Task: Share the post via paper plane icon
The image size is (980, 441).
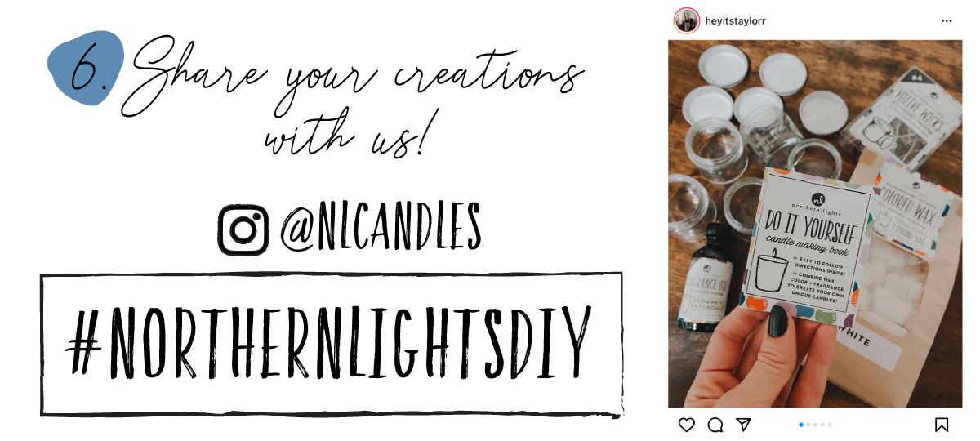Action: [x=743, y=425]
